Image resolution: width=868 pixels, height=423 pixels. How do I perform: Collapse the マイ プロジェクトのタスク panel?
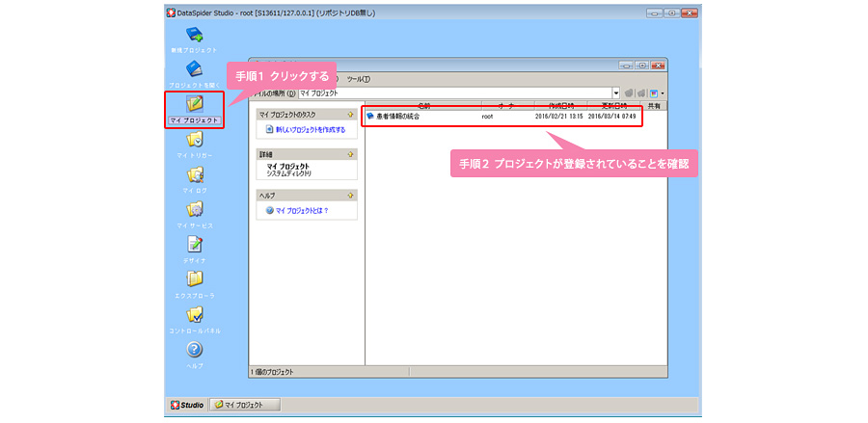[351, 115]
